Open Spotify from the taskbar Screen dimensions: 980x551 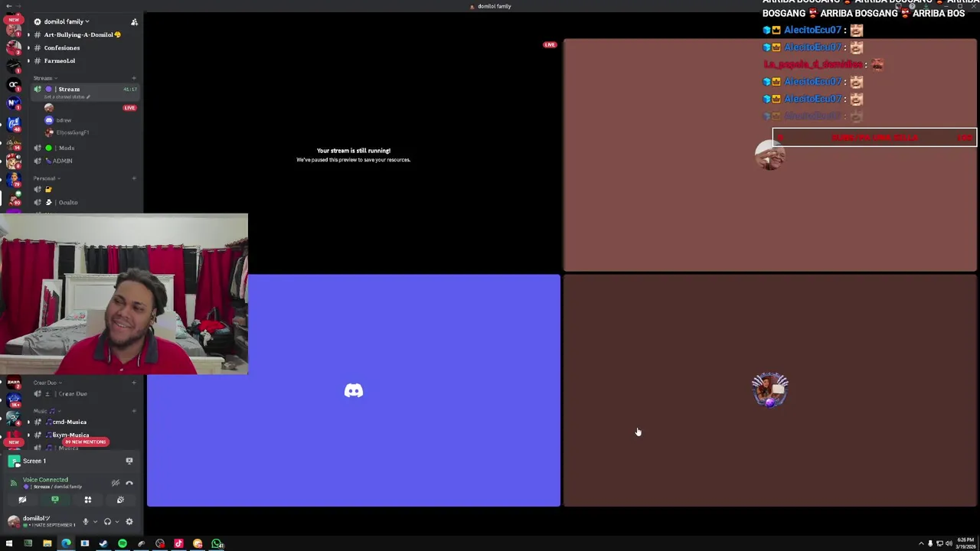pyautogui.click(x=122, y=543)
